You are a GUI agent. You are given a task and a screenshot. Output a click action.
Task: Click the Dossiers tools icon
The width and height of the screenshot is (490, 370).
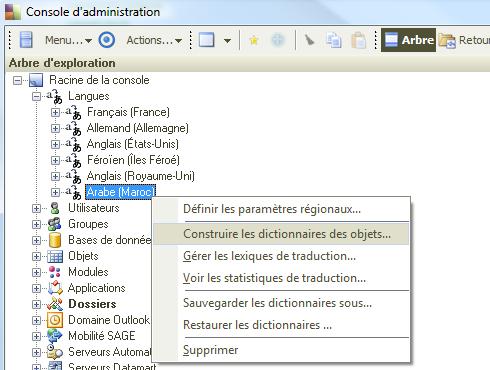[55, 304]
